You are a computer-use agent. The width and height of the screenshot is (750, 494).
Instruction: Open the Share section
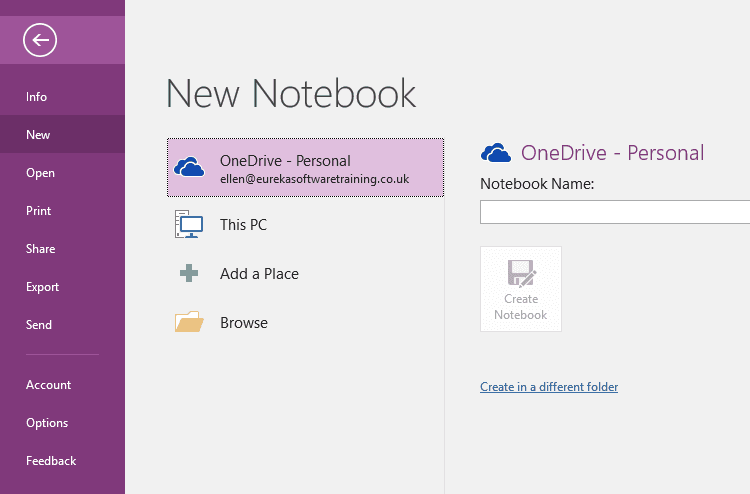(x=41, y=249)
